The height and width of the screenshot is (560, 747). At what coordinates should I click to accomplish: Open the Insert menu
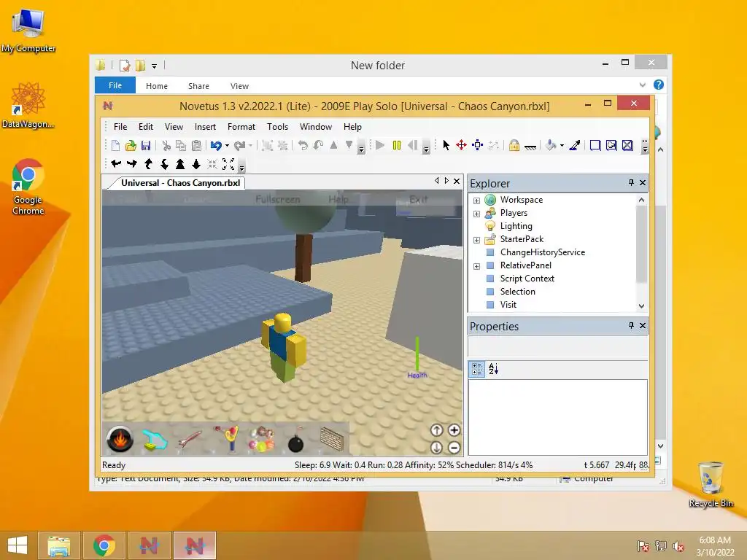coord(205,127)
